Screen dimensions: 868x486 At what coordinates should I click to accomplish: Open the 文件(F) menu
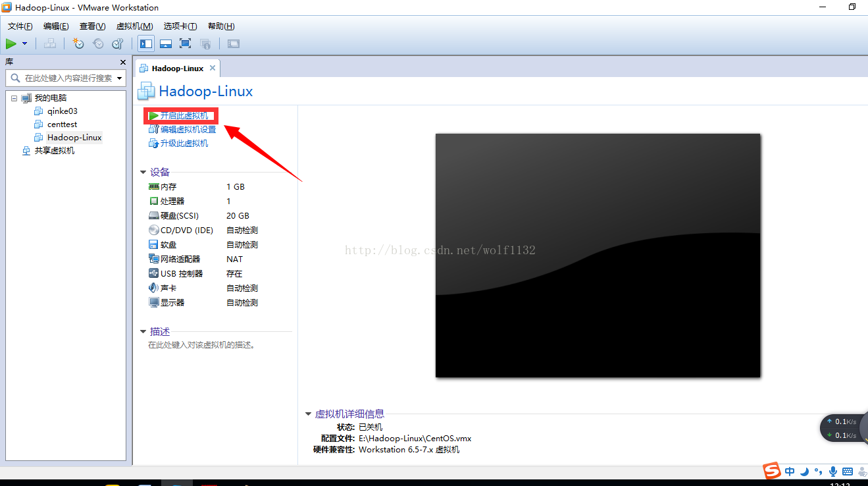20,26
